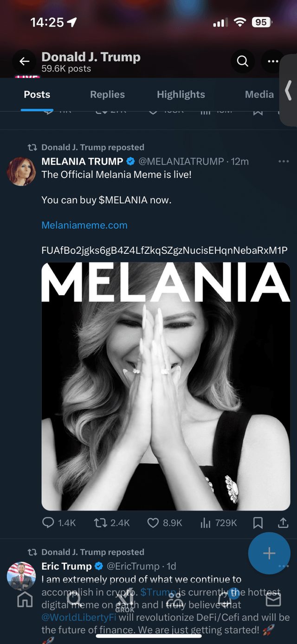This screenshot has height=644, width=297.
Task: Go to Home feed via house icon
Action: 25,600
